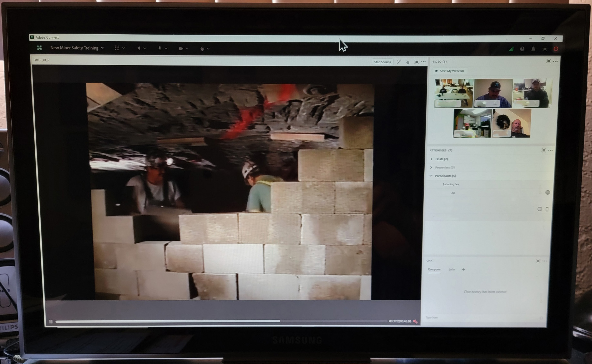Switch to the Everyone chat tab
This screenshot has width=592, height=364.
point(434,269)
